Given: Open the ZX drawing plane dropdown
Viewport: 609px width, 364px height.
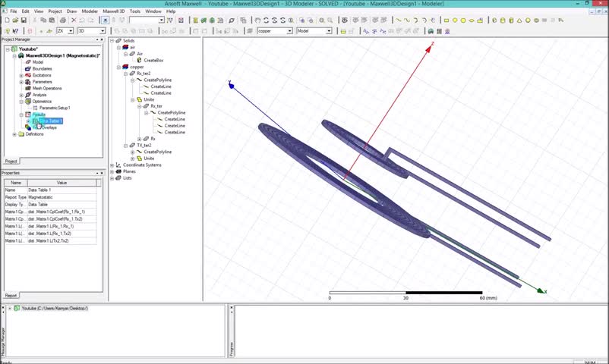Looking at the screenshot, I should pyautogui.click(x=71, y=31).
